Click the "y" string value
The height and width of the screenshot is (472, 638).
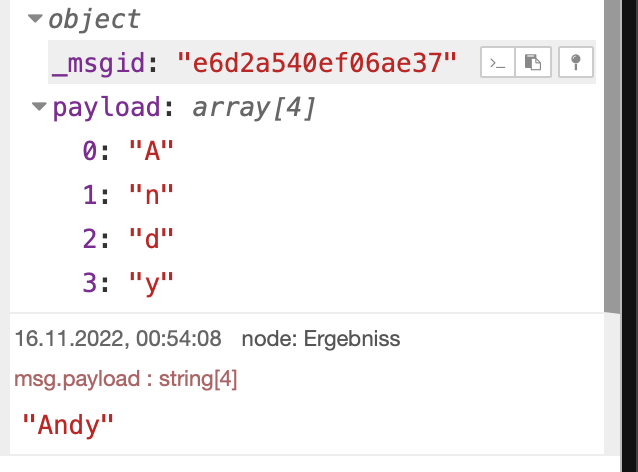(x=151, y=284)
